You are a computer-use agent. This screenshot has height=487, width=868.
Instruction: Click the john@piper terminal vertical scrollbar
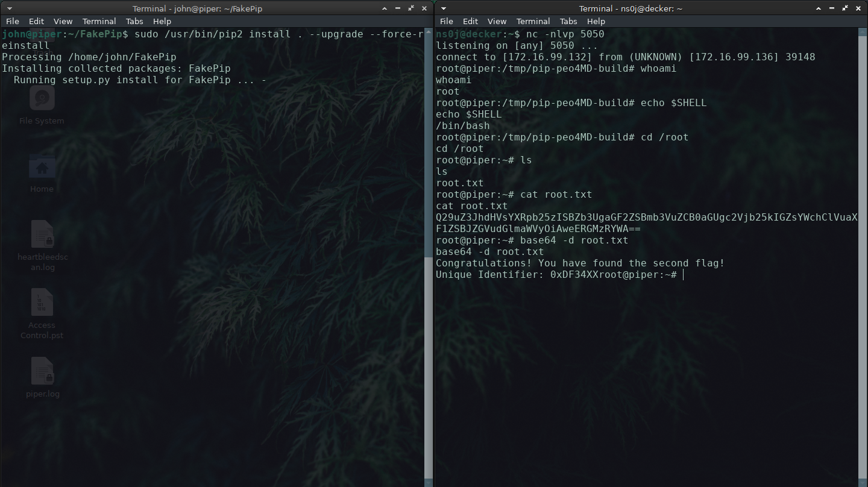429,256
